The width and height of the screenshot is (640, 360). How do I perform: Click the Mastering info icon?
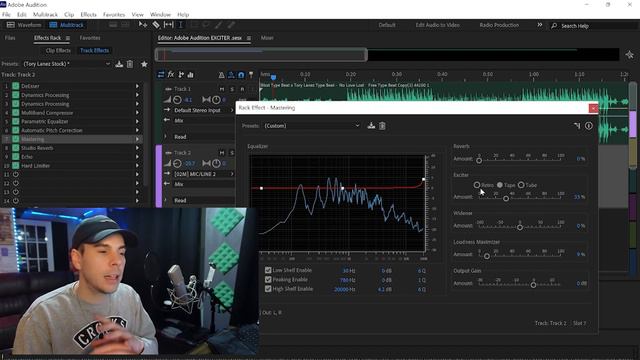[x=589, y=126]
